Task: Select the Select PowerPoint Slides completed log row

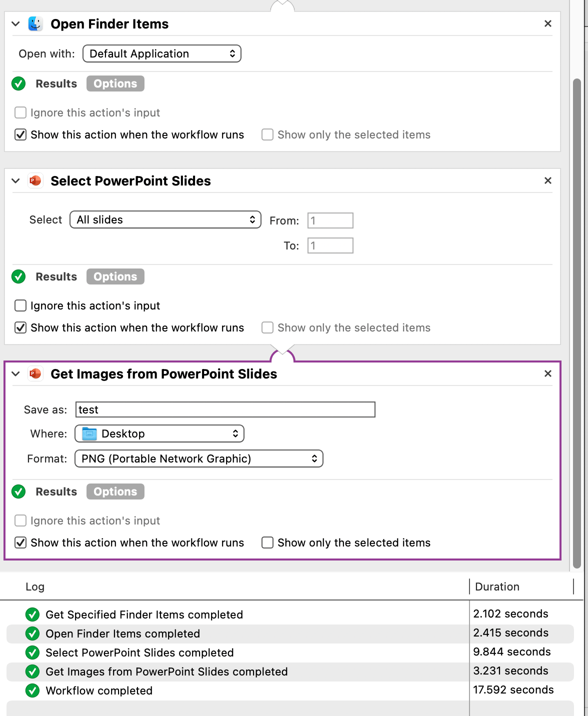Action: click(290, 652)
